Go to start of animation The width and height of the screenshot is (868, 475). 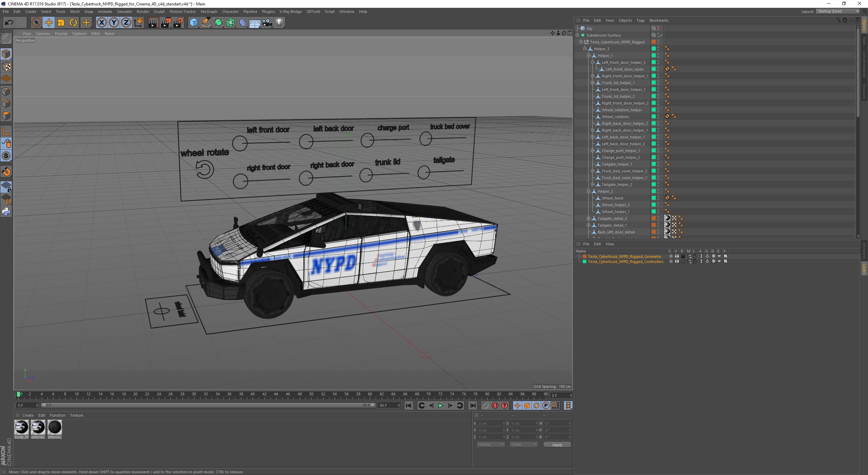409,405
